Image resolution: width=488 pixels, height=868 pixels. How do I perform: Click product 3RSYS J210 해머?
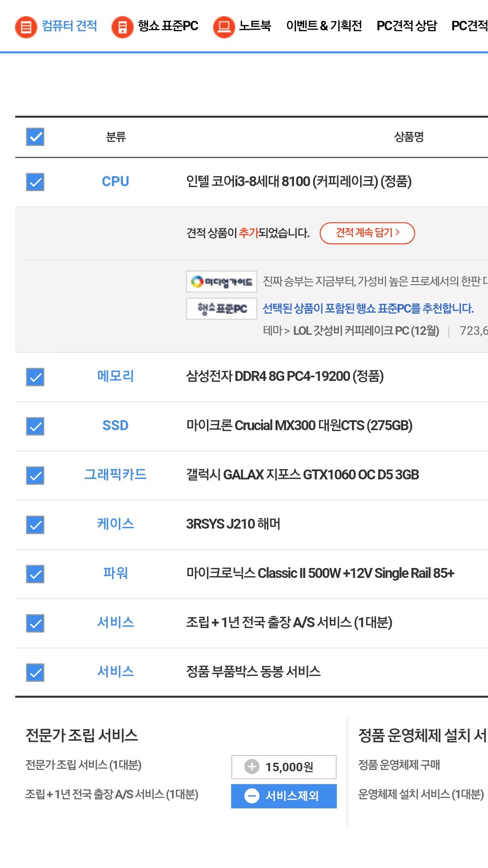[233, 524]
